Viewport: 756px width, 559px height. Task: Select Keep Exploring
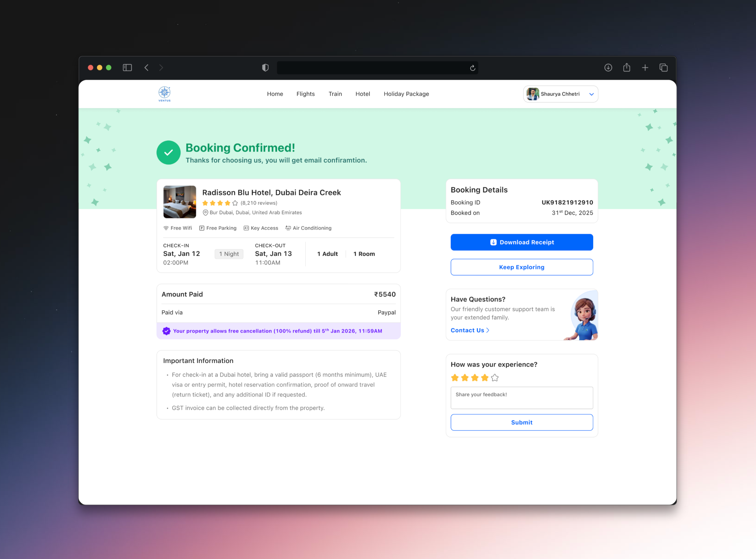click(521, 267)
